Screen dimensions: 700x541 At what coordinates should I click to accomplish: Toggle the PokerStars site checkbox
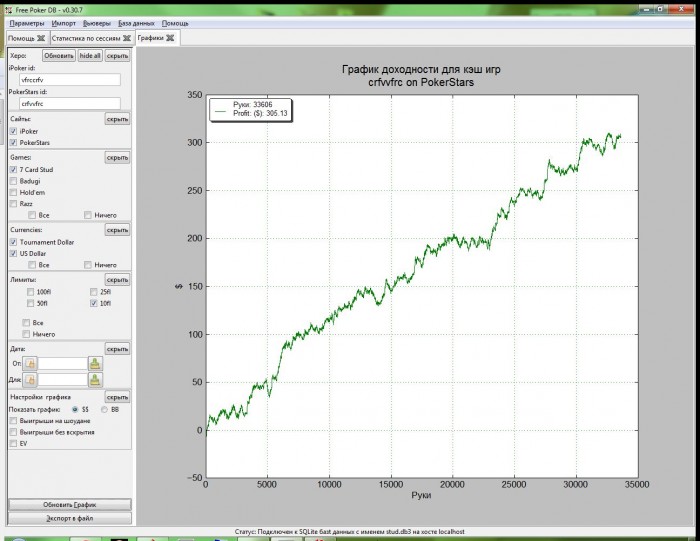[x=13, y=142]
